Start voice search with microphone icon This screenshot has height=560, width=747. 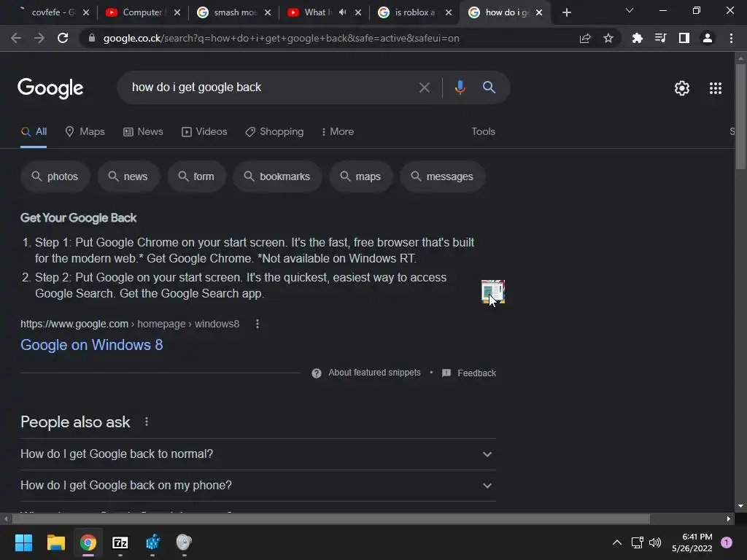(460, 87)
